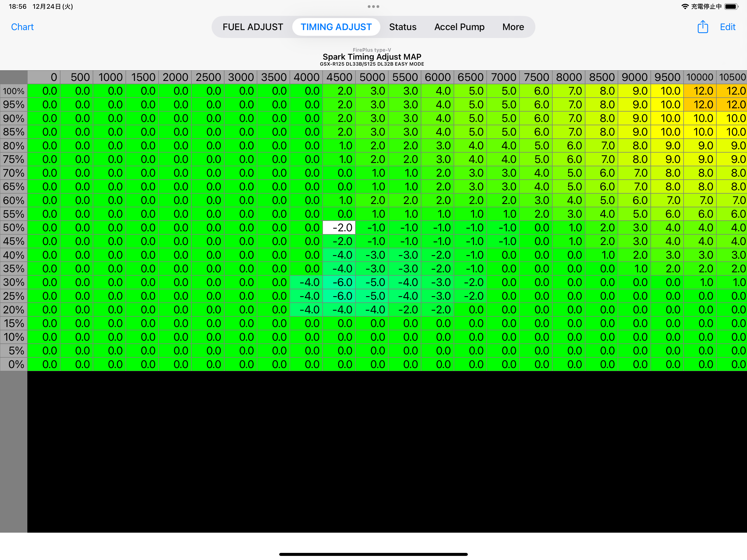747x560 pixels.
Task: Tap the 0.0 cell at 0% 0 RPM
Action: (x=43, y=364)
